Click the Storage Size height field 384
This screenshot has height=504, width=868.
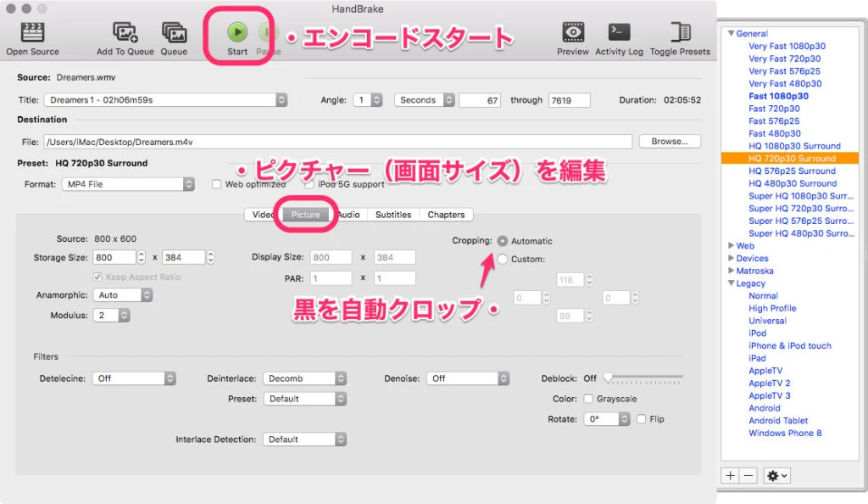point(183,257)
